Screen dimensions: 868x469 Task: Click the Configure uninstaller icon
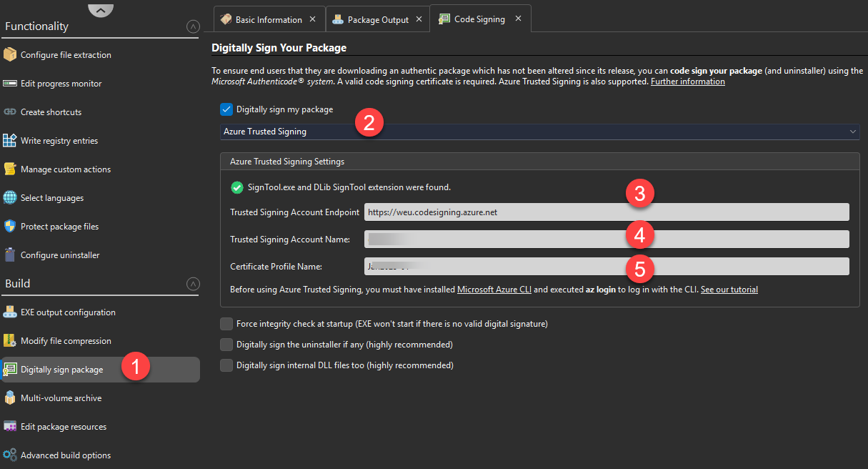pyautogui.click(x=10, y=255)
